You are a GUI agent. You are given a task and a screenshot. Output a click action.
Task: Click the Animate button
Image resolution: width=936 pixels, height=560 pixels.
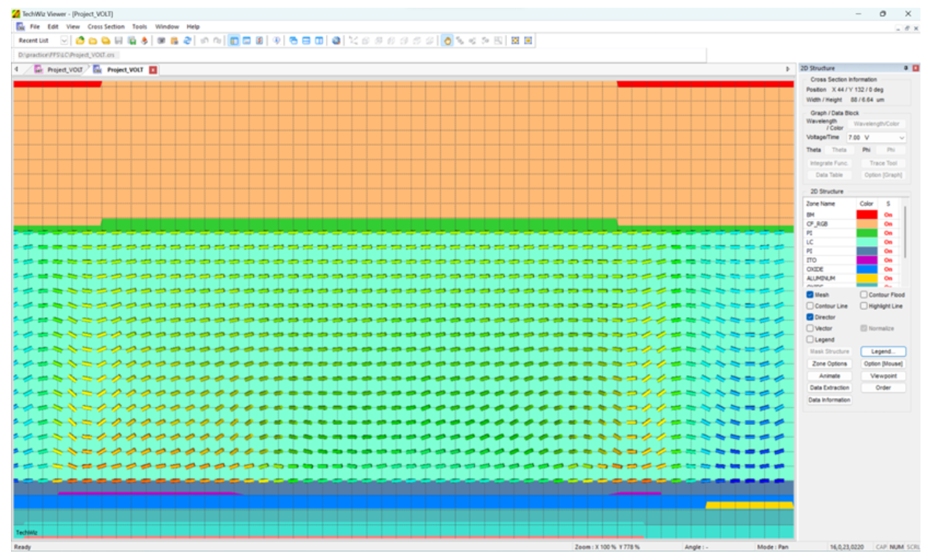(829, 376)
